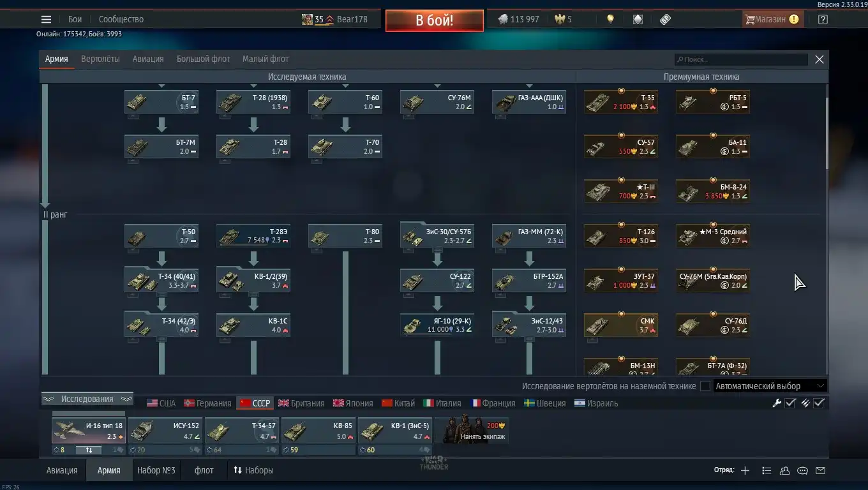Click the Golden Eagles balance 5

(563, 19)
